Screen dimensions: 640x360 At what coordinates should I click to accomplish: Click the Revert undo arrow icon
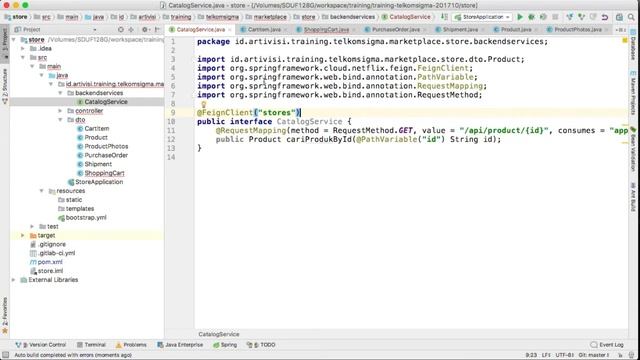click(605, 17)
